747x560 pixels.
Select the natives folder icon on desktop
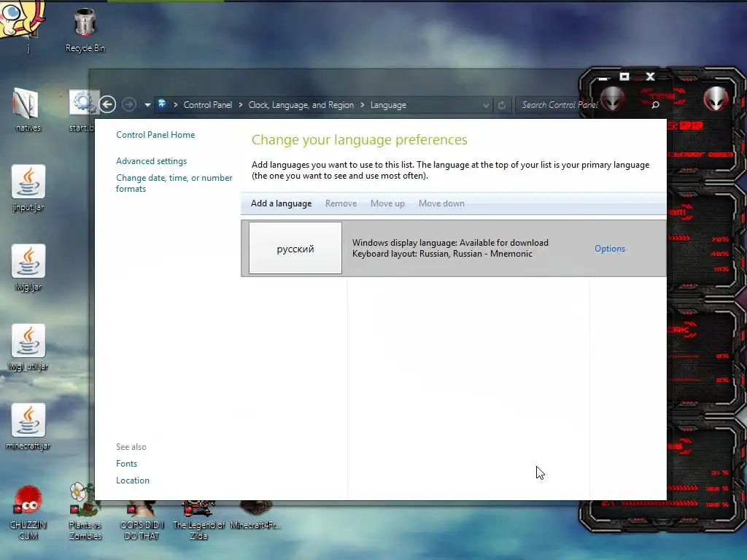(28, 109)
